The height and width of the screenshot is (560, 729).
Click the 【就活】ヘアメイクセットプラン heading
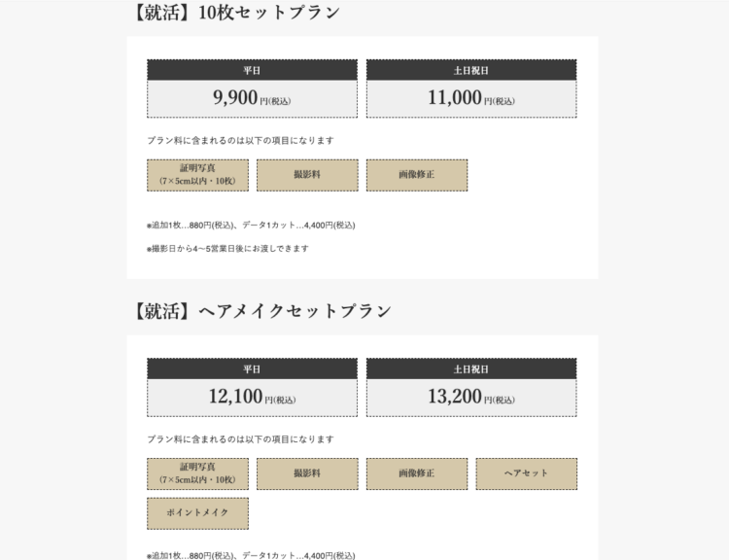[261, 311]
